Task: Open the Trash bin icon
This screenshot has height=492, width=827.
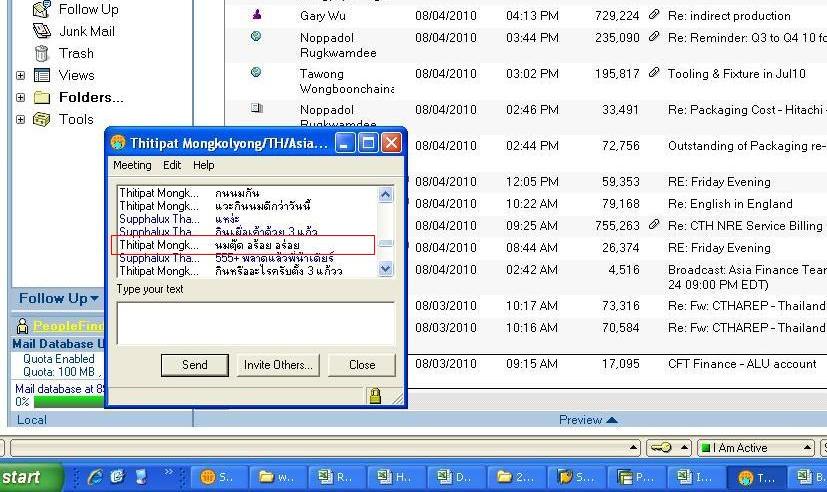Action: click(42, 53)
